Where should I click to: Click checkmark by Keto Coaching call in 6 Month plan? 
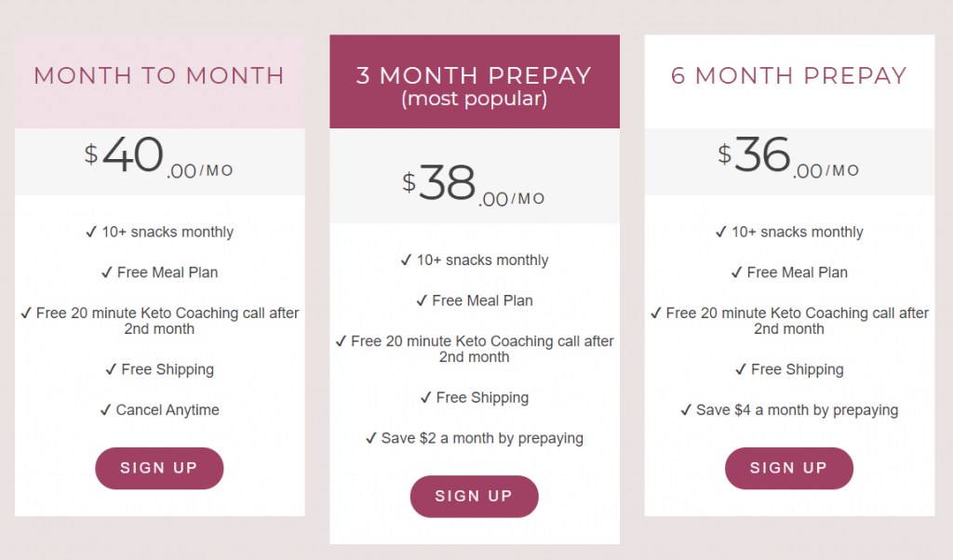tap(656, 313)
